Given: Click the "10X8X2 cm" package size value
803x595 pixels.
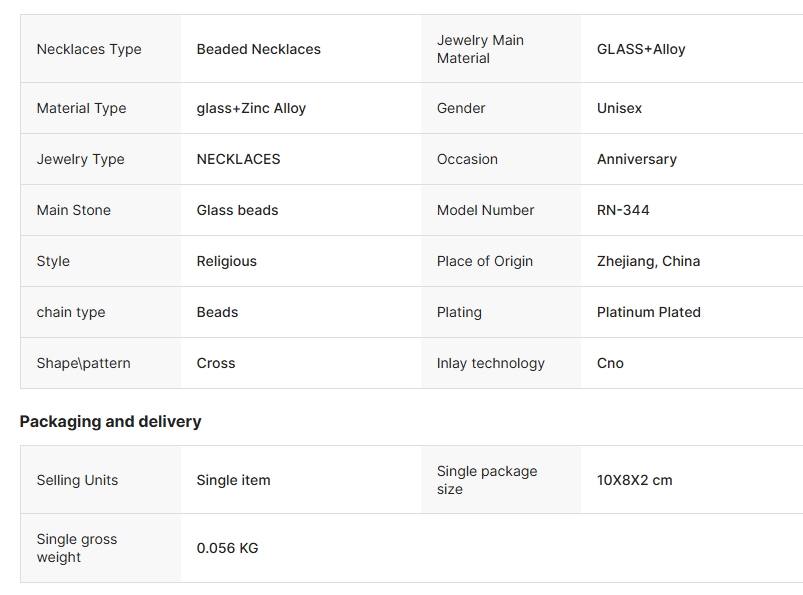Looking at the screenshot, I should (634, 480).
